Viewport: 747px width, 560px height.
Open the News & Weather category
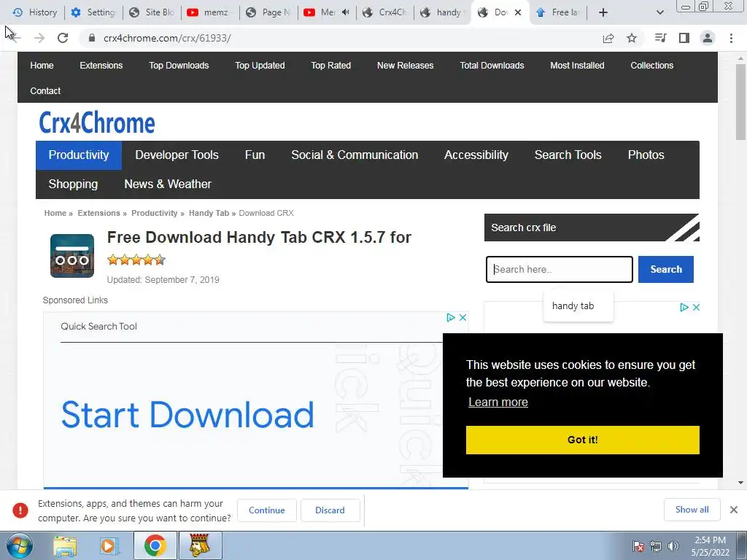click(168, 184)
